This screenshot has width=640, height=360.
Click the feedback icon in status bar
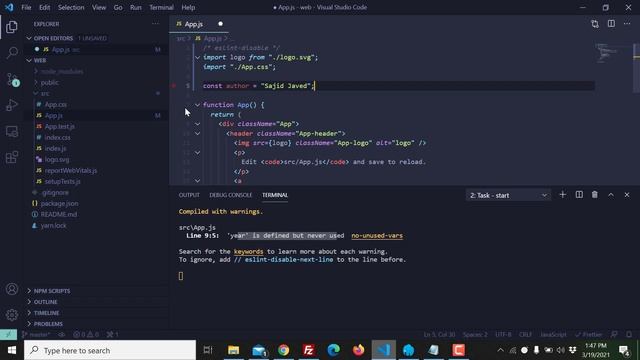tap(614, 334)
